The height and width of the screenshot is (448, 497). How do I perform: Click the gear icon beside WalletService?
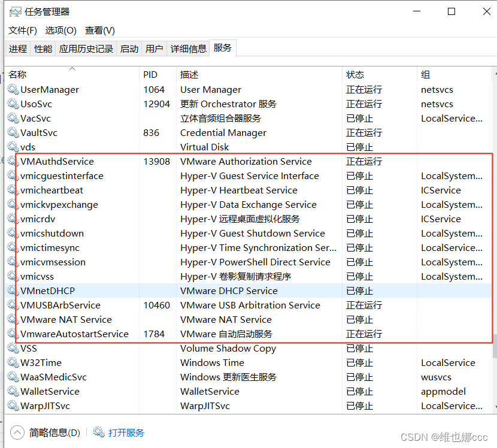[13, 391]
